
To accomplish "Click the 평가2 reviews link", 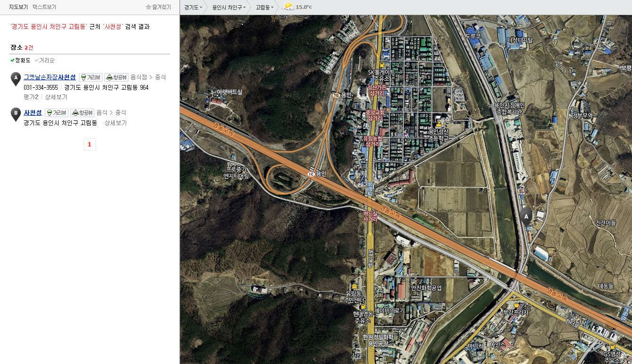I will (31, 97).
